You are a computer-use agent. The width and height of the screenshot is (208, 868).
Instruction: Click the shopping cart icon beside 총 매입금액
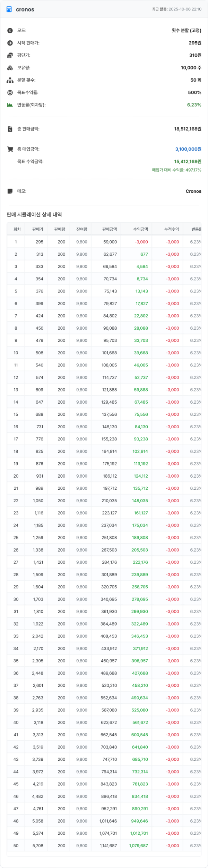coord(10,149)
